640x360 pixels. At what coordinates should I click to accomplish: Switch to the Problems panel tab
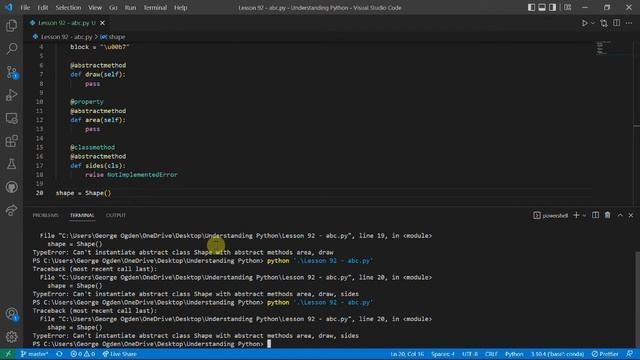pos(45,215)
